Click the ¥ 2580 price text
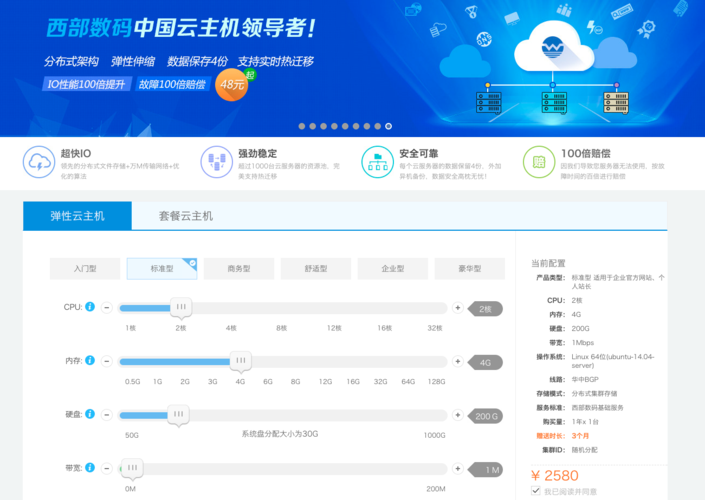 [554, 475]
